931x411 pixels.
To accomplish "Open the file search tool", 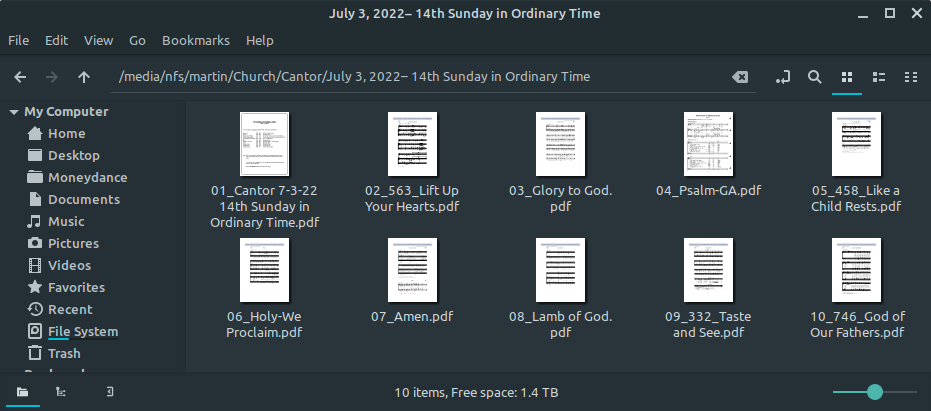I will click(815, 77).
